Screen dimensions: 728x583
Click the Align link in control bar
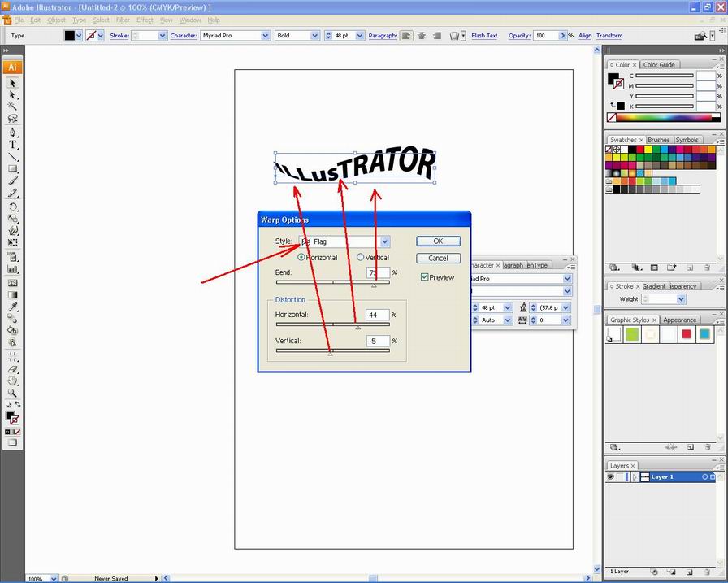[585, 35]
